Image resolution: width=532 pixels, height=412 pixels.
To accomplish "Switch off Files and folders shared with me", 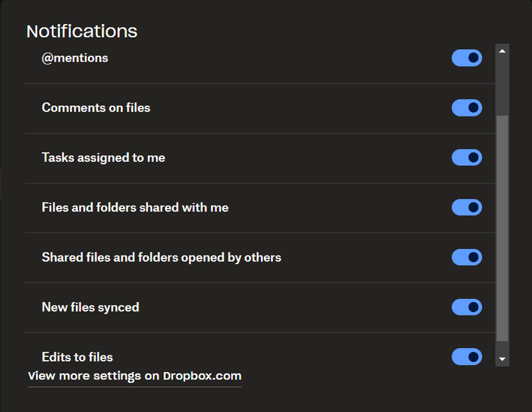I will [466, 208].
